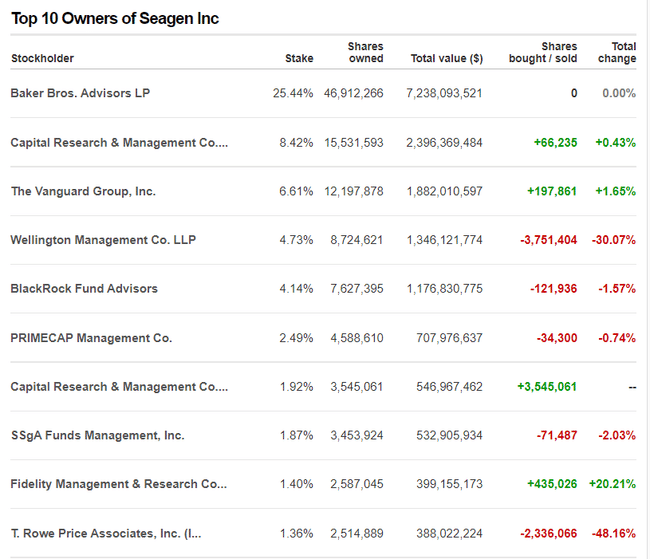This screenshot has width=650, height=559.
Task: Select the 7,238,093,521 total value cell
Action: pos(444,93)
